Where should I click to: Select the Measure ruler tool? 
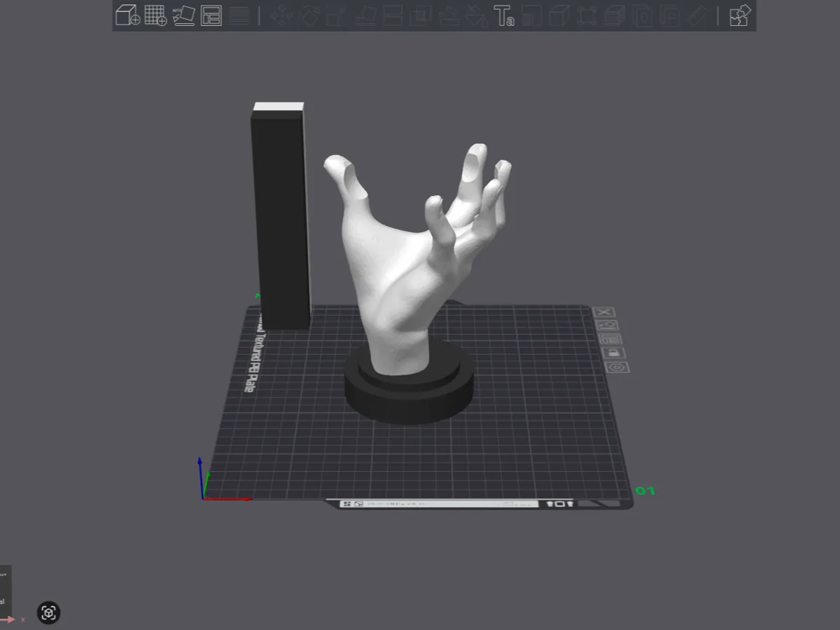[698, 15]
